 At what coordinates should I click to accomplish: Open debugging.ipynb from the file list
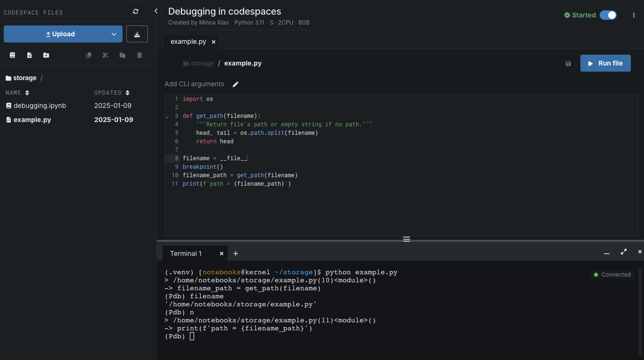(40, 106)
